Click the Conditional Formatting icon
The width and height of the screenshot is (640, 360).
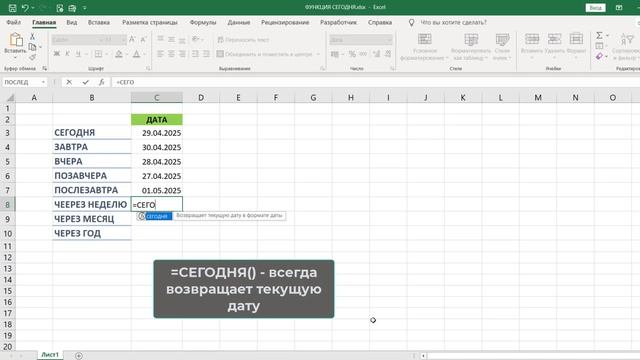pos(424,39)
